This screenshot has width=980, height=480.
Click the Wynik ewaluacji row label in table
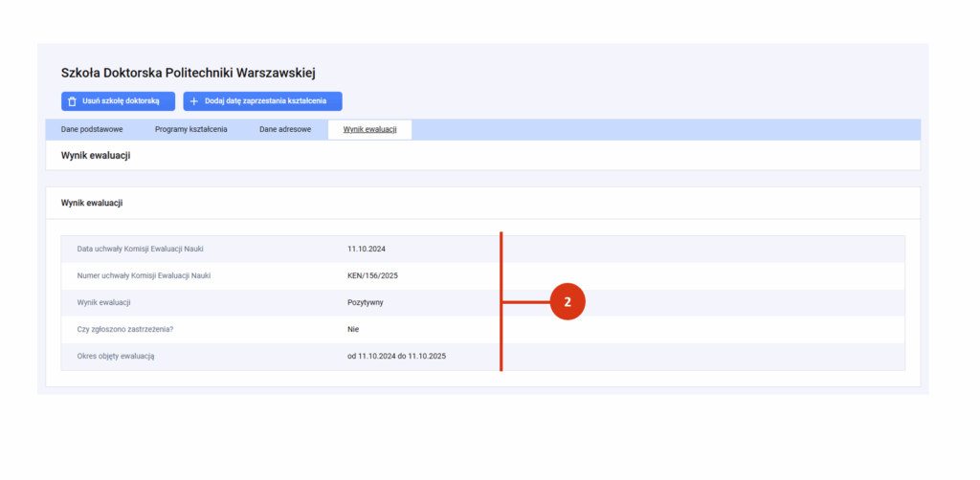click(x=103, y=302)
